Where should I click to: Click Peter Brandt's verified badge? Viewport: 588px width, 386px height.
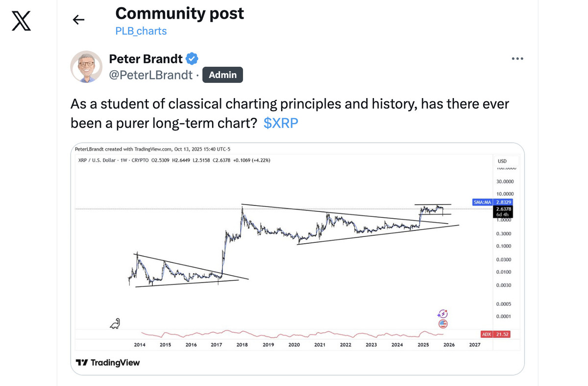point(193,59)
